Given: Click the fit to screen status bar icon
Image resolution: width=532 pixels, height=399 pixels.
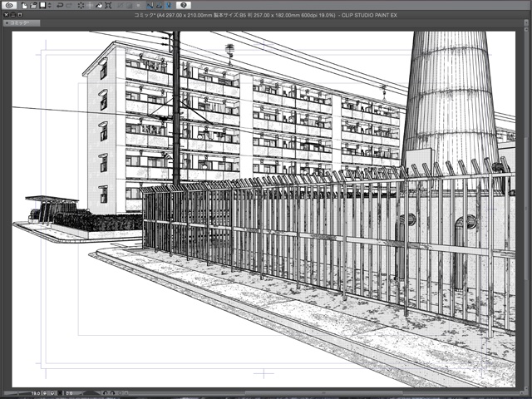Looking at the screenshot, I should tap(60, 393).
